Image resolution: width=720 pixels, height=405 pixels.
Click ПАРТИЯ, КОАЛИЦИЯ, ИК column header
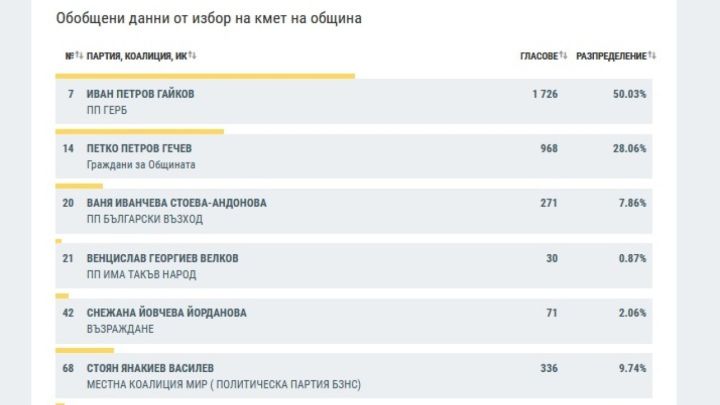(137, 56)
